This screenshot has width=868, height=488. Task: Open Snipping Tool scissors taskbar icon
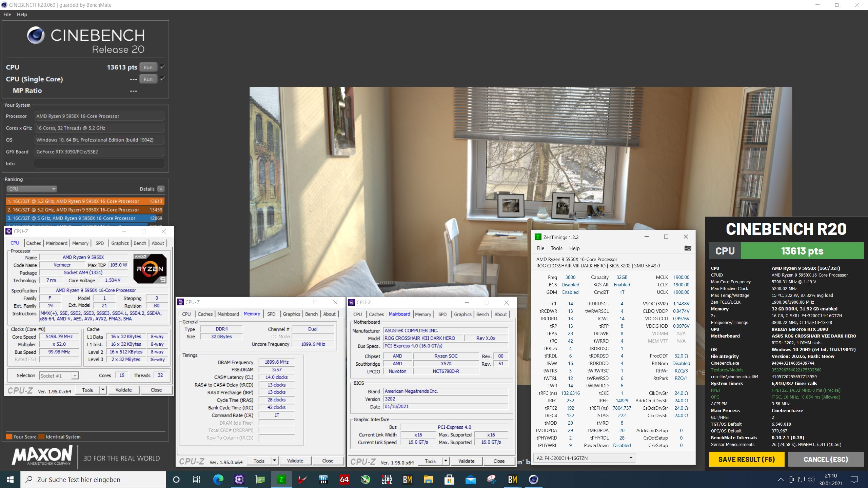[491, 480]
